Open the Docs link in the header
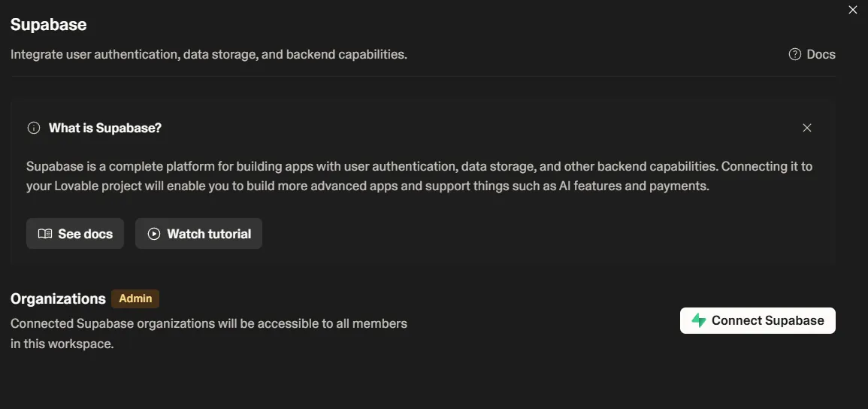 click(821, 54)
